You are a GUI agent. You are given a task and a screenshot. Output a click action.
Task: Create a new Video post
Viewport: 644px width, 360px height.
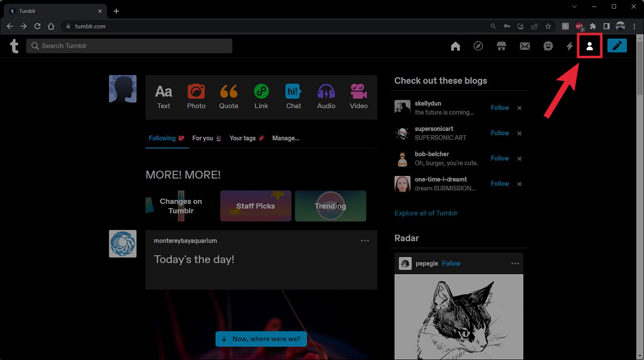(358, 97)
